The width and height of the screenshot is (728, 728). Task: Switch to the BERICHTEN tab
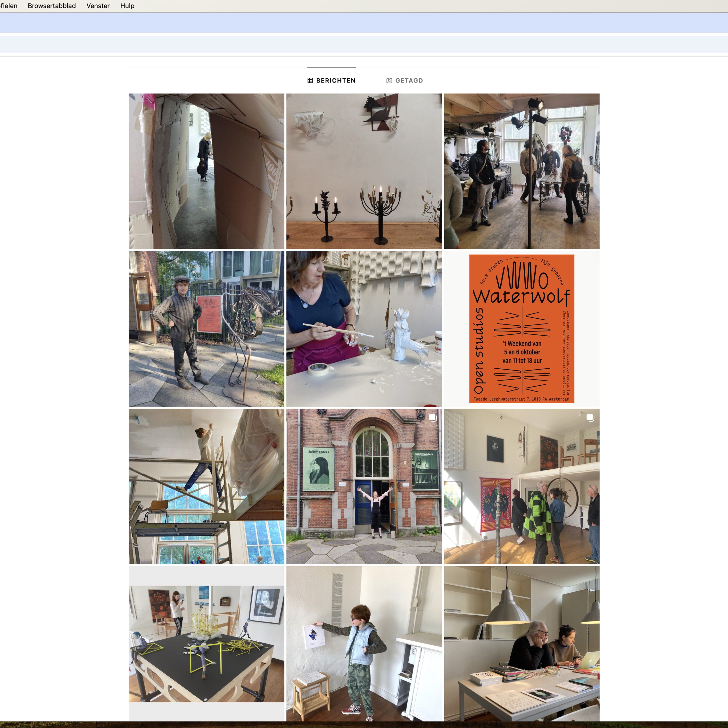pos(335,81)
